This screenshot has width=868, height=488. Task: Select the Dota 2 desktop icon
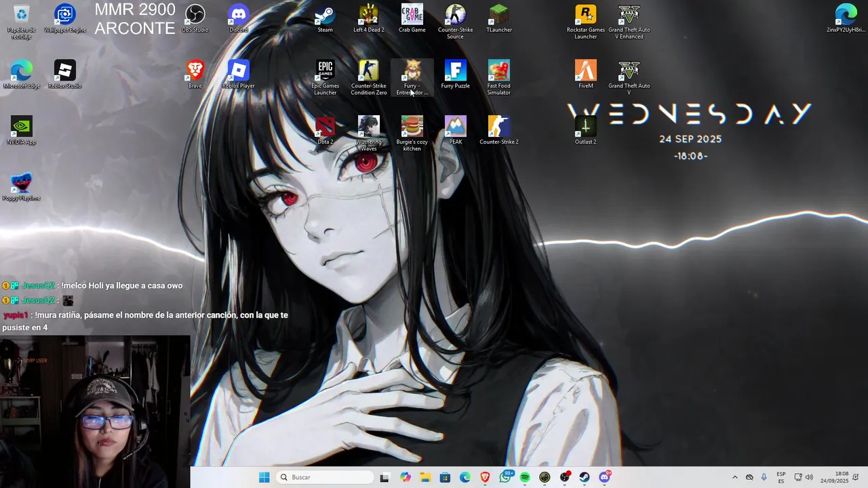coord(325,131)
